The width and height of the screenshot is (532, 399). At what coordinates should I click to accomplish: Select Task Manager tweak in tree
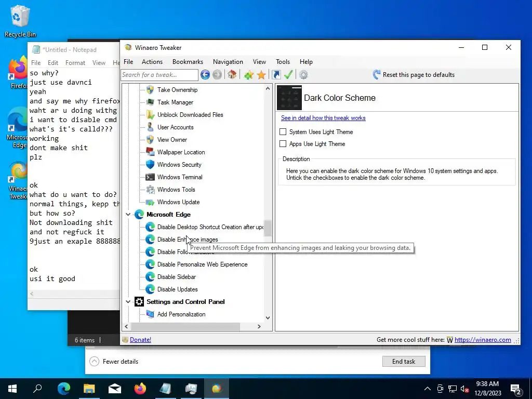tap(175, 102)
